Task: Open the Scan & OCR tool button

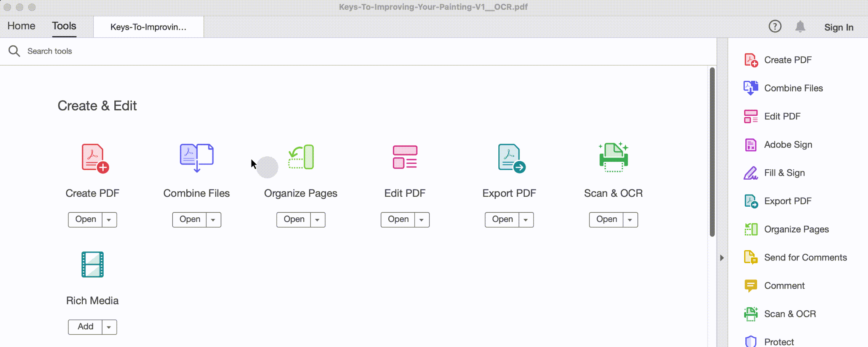Action: point(606,220)
